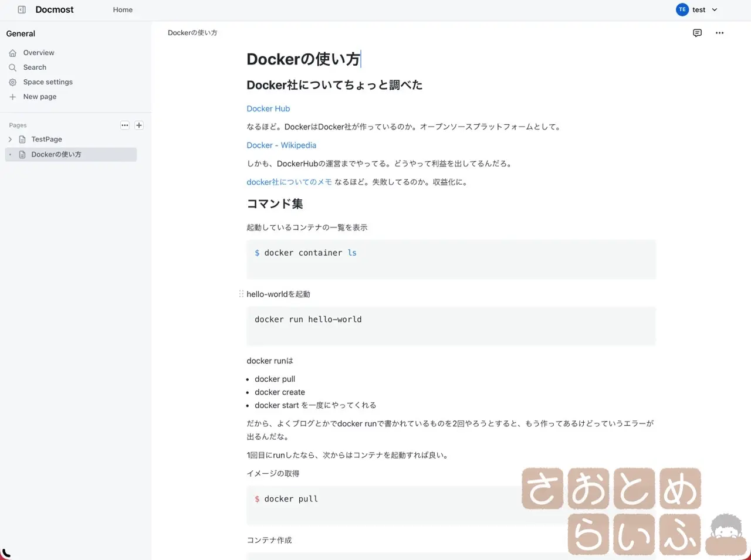751x560 pixels.
Task: Click the TestPage document icon
Action: click(x=22, y=140)
